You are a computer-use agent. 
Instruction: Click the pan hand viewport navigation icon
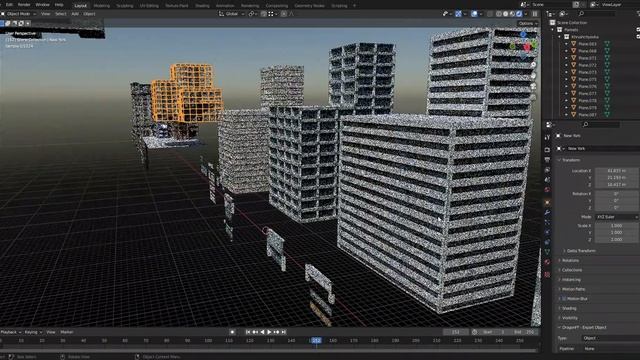click(x=533, y=76)
